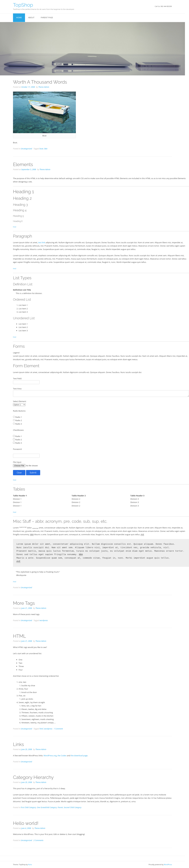
Task: Click the June 4, 2008 post date
Action: point(26,828)
